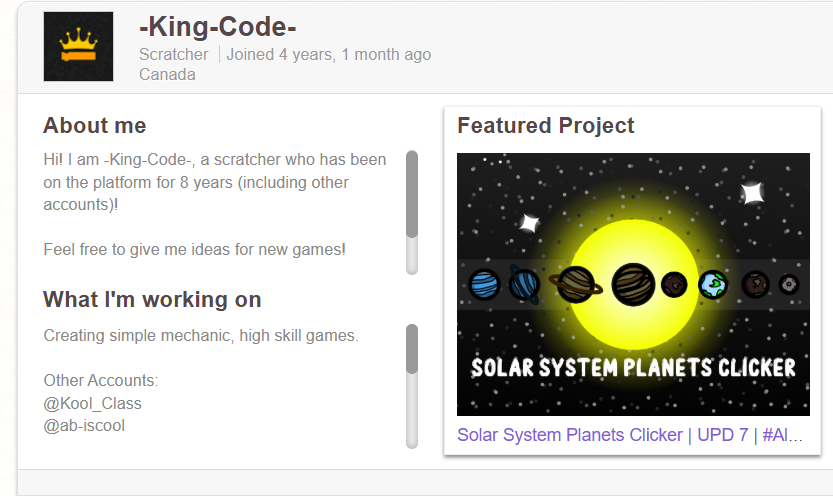Image resolution: width=833 pixels, height=496 pixels.
Task: Click the 'Scratcher' status label
Action: click(174, 54)
